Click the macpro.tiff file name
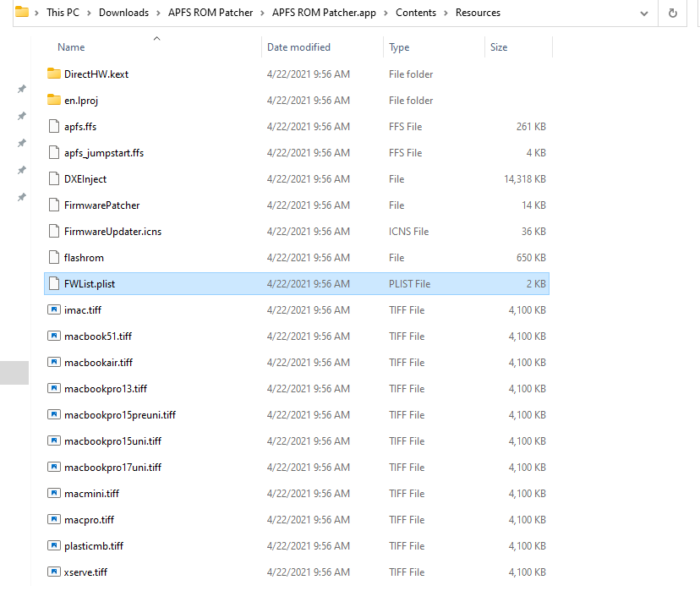The image size is (700, 591). tap(89, 520)
